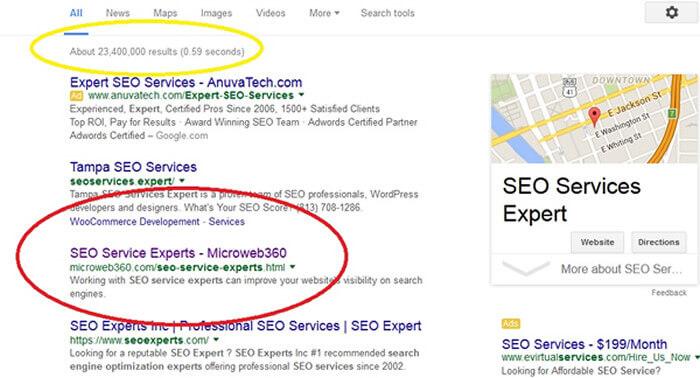Click the yellow Ad badge on AnuvaTech result
Viewport: 700px width, 378px height.
76,96
